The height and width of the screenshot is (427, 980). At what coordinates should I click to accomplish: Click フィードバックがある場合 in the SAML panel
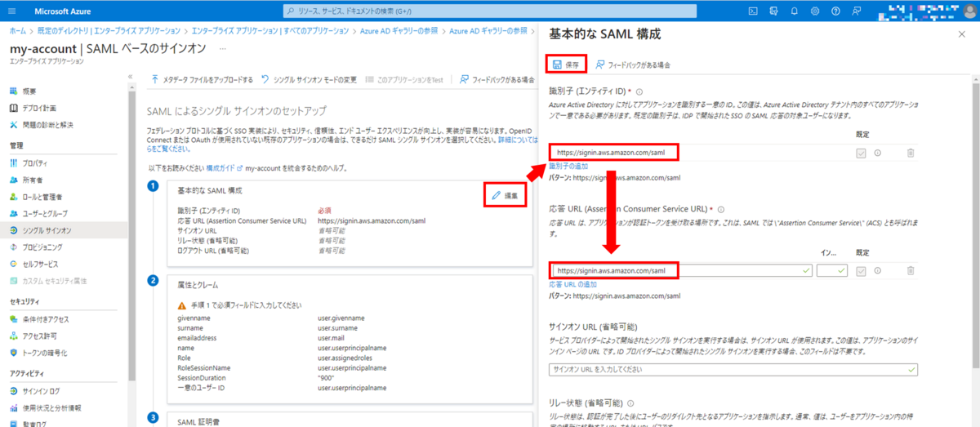(634, 64)
